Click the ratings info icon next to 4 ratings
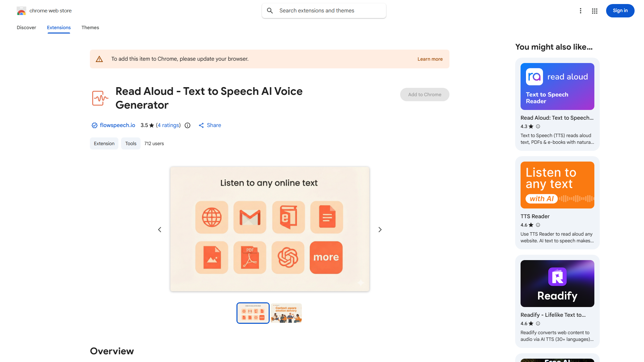 (187, 125)
